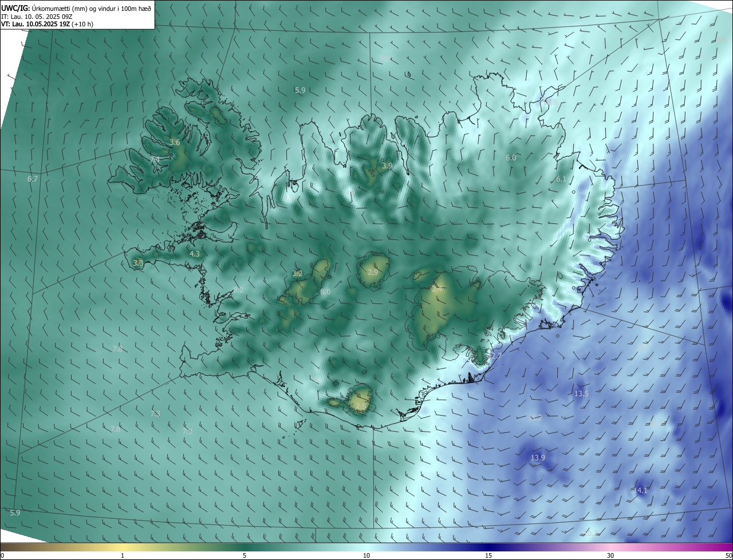Click the 7.4 precipitation value label
733x560 pixels.
click(x=155, y=159)
